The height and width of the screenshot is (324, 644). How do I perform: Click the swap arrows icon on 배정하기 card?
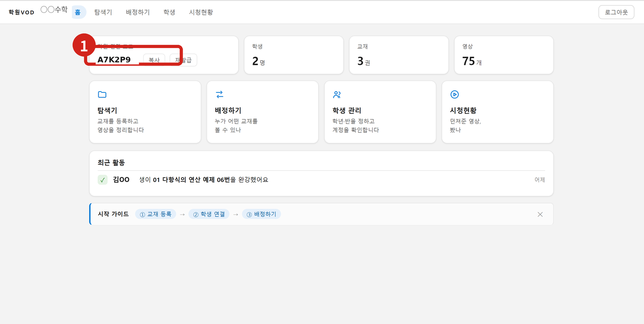point(219,95)
